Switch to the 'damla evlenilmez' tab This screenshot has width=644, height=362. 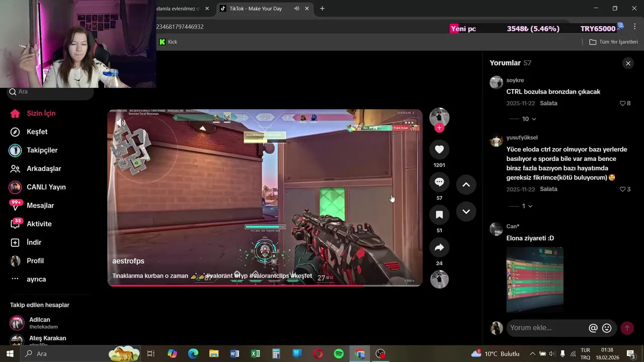point(178,9)
